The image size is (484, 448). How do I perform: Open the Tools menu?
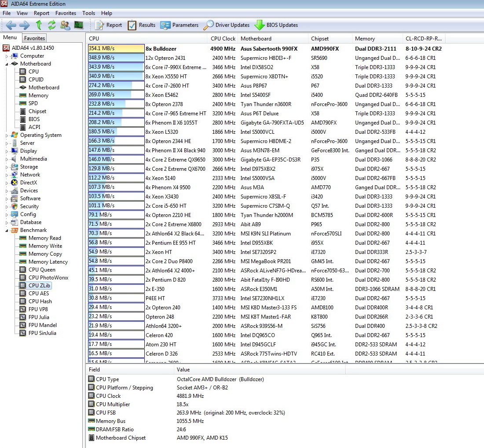click(88, 13)
